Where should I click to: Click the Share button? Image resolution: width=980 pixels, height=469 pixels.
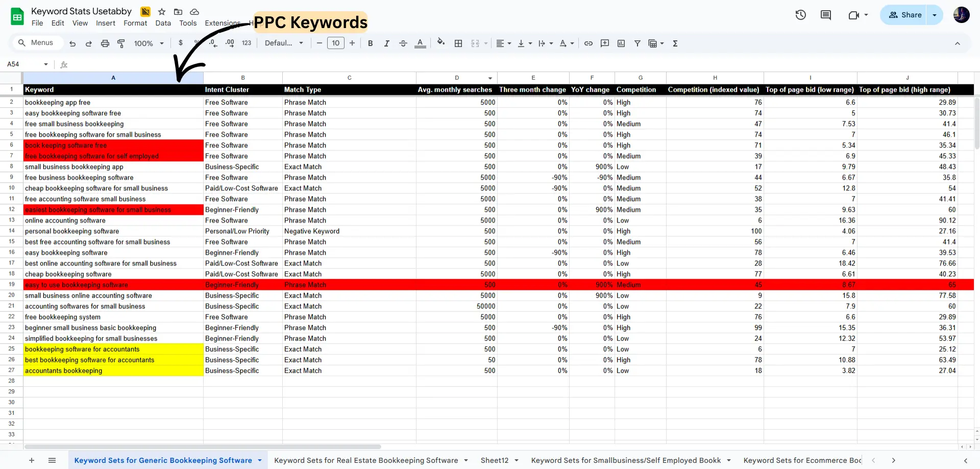(905, 15)
